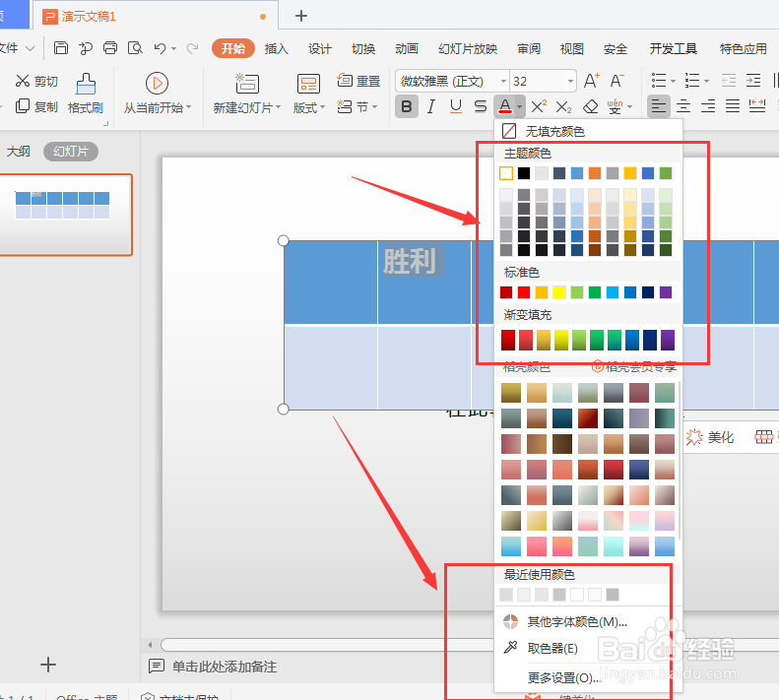Image resolution: width=779 pixels, height=700 pixels.
Task: Click the New Slide (新建幻灯片) icon
Action: click(247, 84)
